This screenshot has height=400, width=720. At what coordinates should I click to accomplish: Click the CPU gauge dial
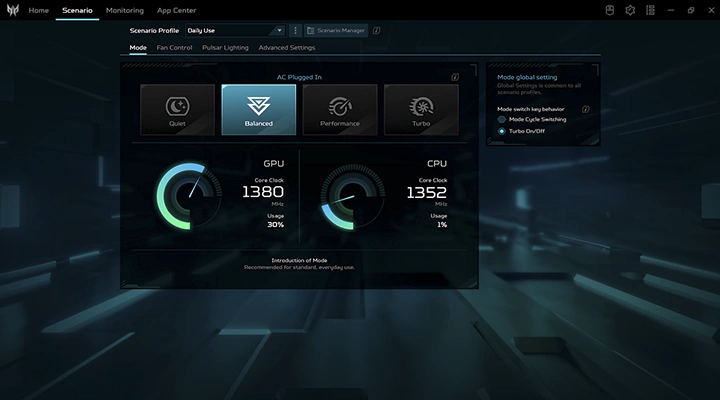click(x=353, y=196)
